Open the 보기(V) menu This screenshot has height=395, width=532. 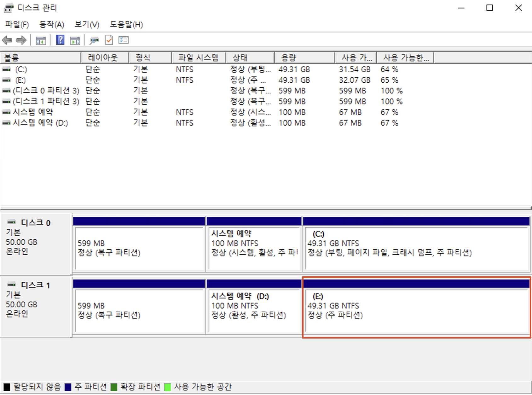coord(87,24)
